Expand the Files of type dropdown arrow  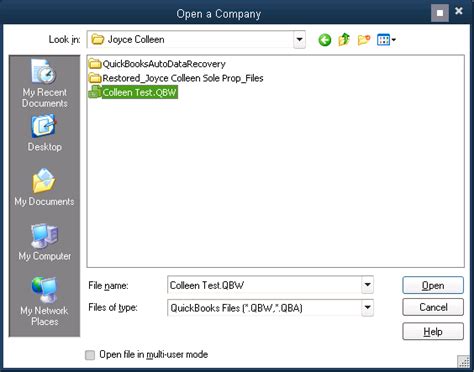[367, 307]
